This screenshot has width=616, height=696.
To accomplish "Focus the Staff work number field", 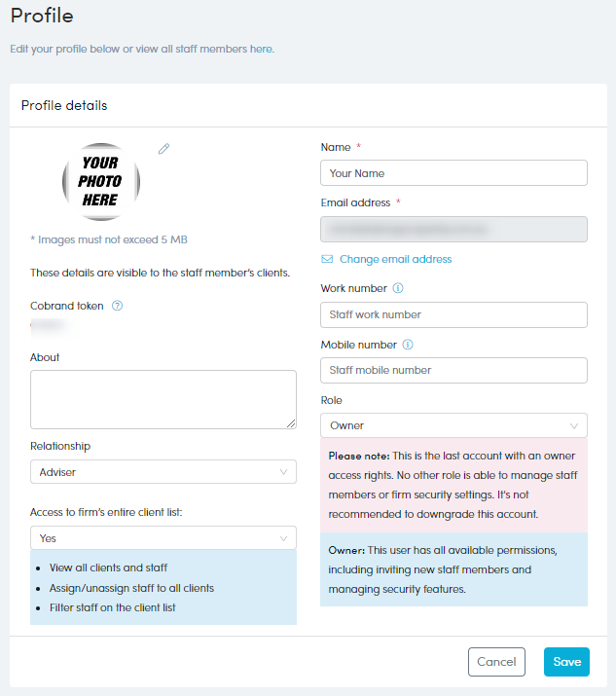I will pos(453,314).
